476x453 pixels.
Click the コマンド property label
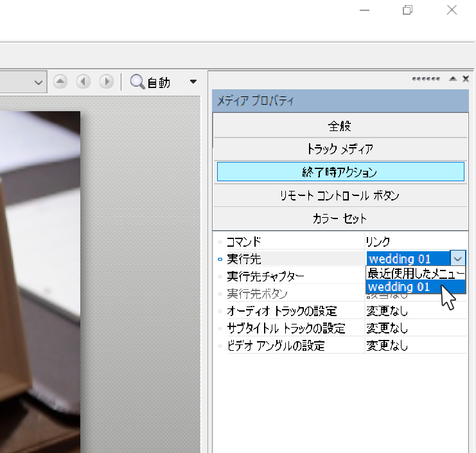(243, 242)
